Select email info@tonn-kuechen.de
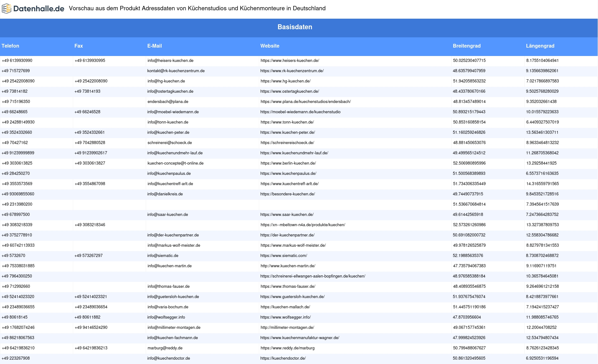The image size is (598, 364). tap(168, 122)
